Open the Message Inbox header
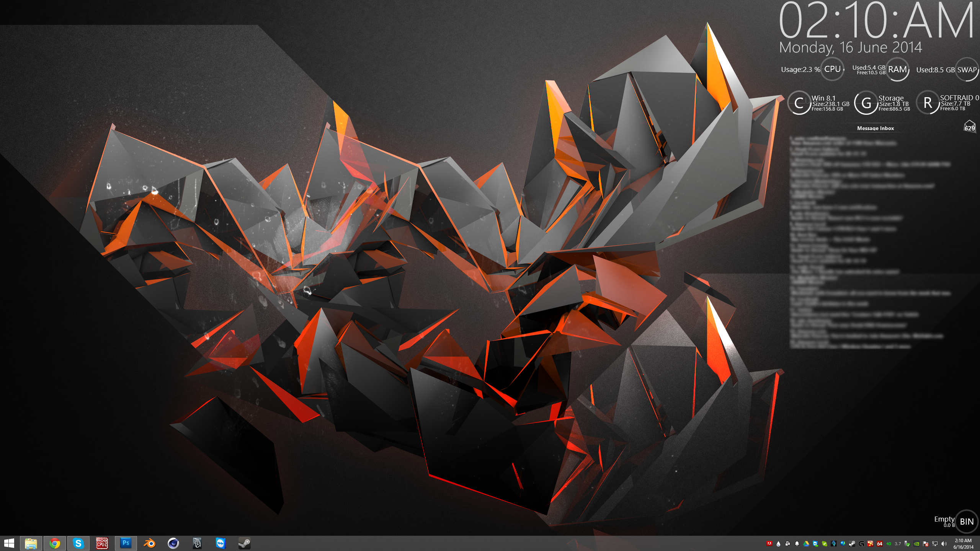The height and width of the screenshot is (551, 980). tap(875, 128)
